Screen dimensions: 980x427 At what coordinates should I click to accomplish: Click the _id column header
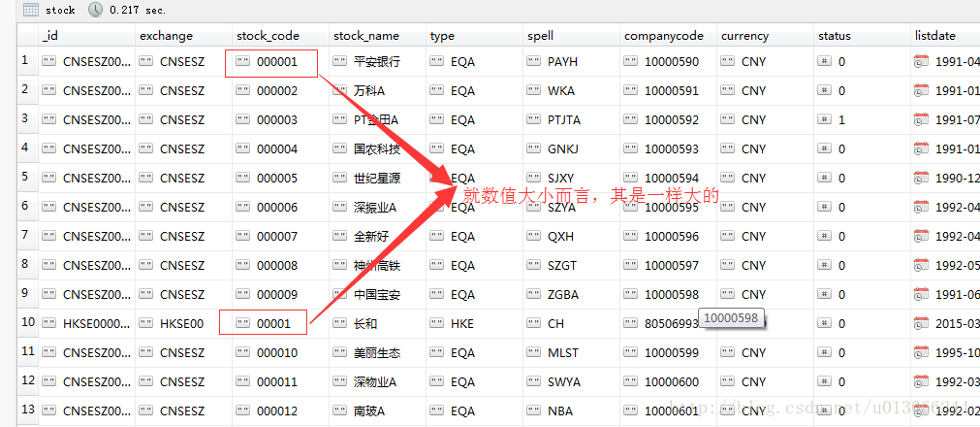click(86, 36)
